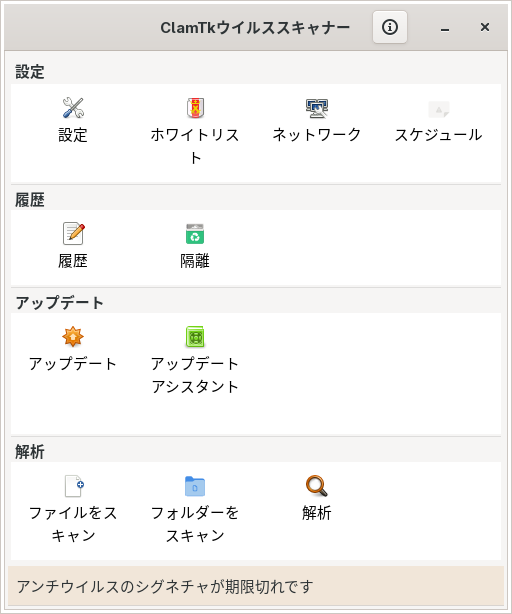The image size is (512, 614).
Task: Click the アップデートアシスタント text label
Action: click(195, 375)
